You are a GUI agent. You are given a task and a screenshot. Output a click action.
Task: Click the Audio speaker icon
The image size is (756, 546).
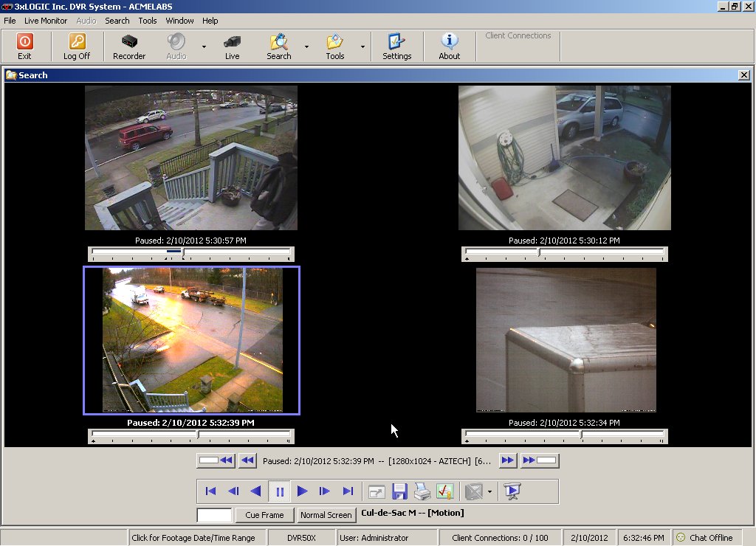pyautogui.click(x=176, y=41)
